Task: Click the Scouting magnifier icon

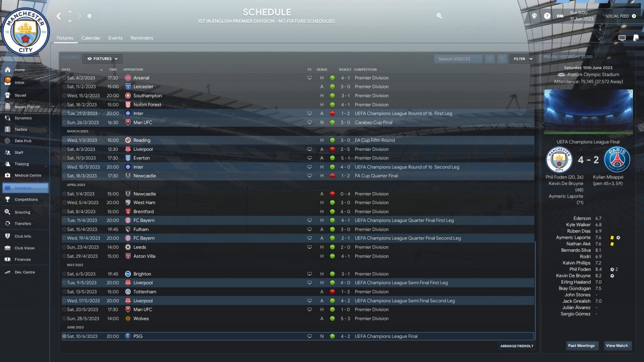Action: click(x=8, y=212)
